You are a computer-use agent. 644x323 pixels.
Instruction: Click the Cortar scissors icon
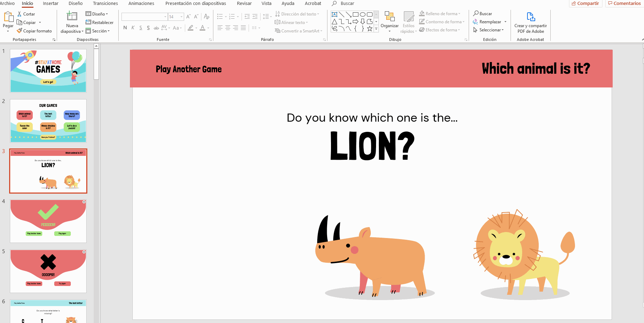tap(20, 14)
